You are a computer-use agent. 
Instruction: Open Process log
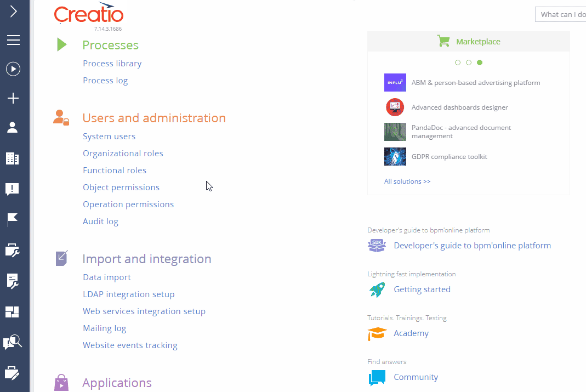pyautogui.click(x=105, y=81)
